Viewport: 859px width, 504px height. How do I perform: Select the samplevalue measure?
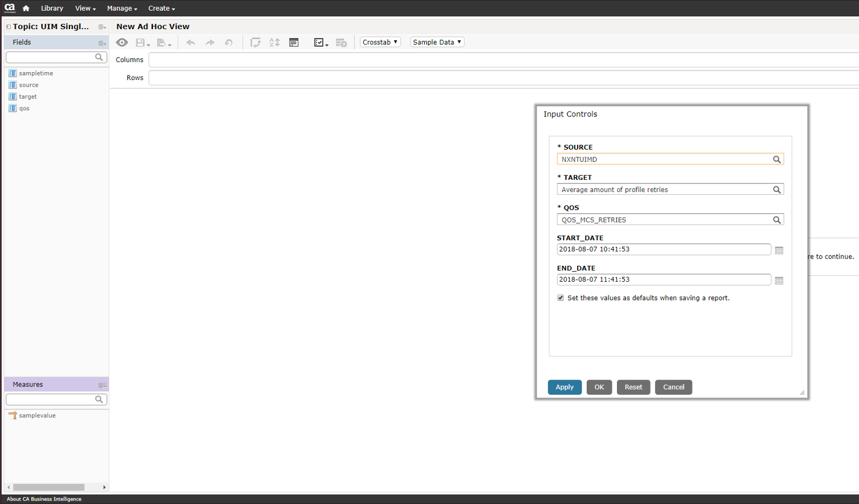(x=37, y=416)
